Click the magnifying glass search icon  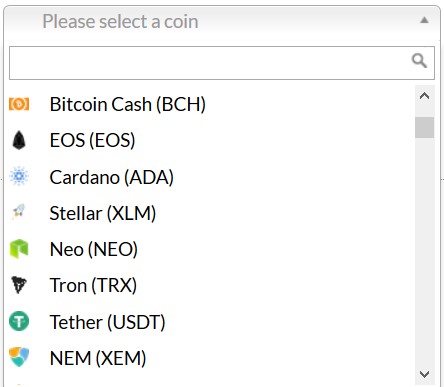pyautogui.click(x=419, y=61)
